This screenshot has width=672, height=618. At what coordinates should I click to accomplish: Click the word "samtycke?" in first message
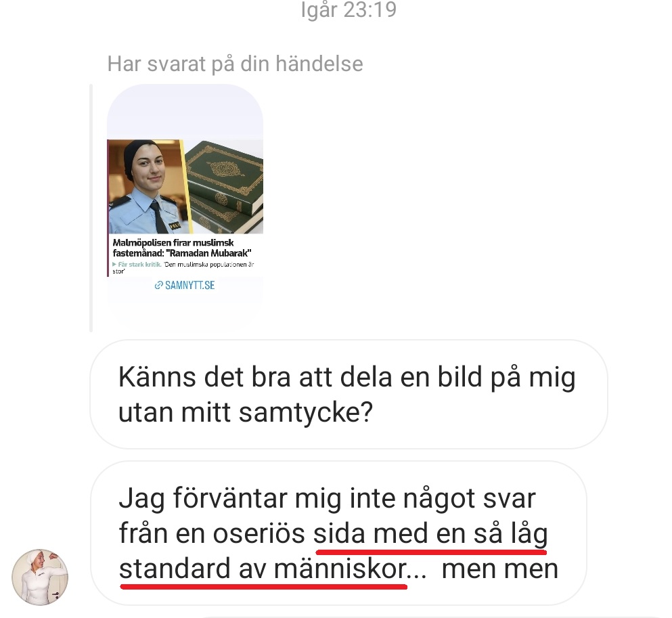pos(306,412)
